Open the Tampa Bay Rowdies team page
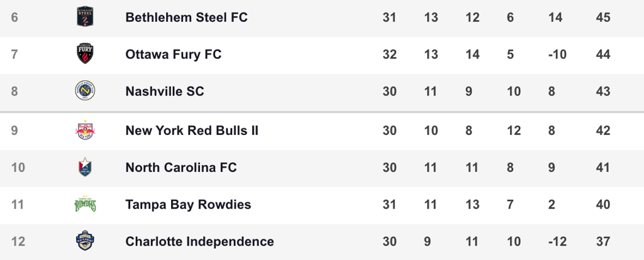644x260 pixels. coord(188,204)
